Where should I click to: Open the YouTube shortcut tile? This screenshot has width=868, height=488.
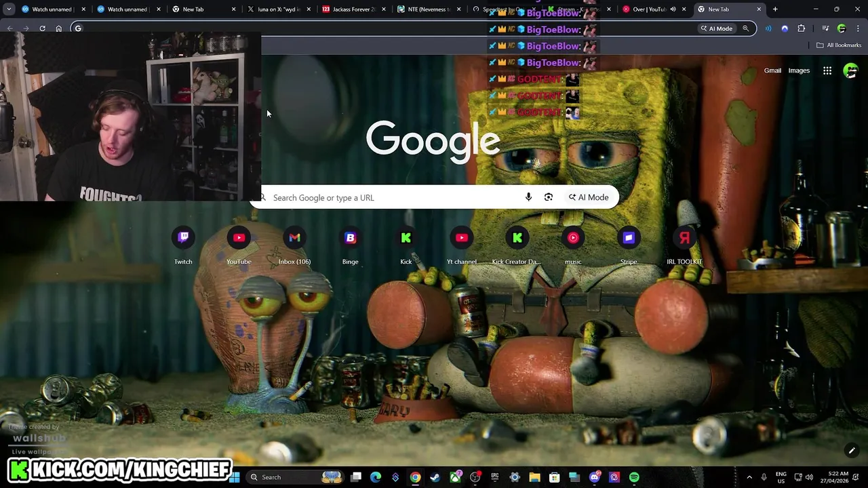click(239, 246)
